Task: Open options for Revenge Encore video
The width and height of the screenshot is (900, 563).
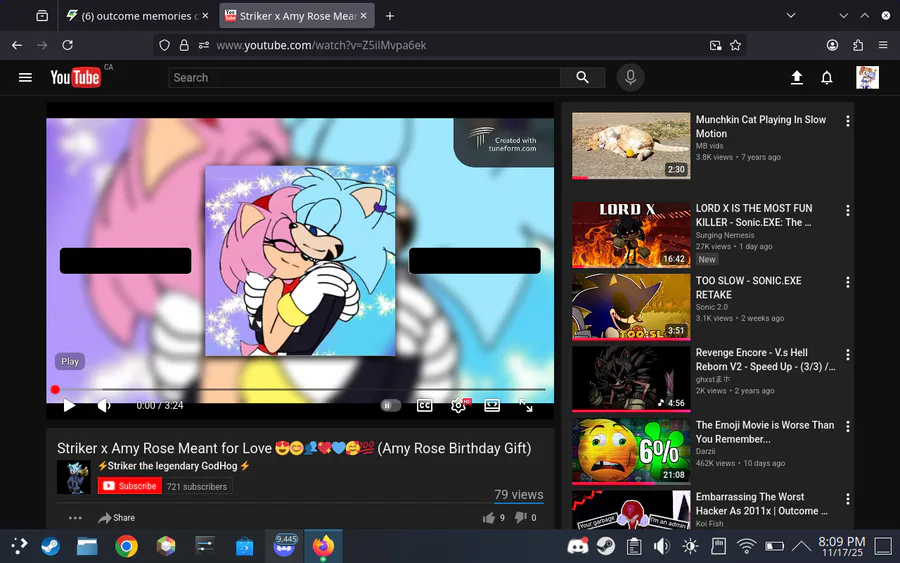Action: [847, 354]
